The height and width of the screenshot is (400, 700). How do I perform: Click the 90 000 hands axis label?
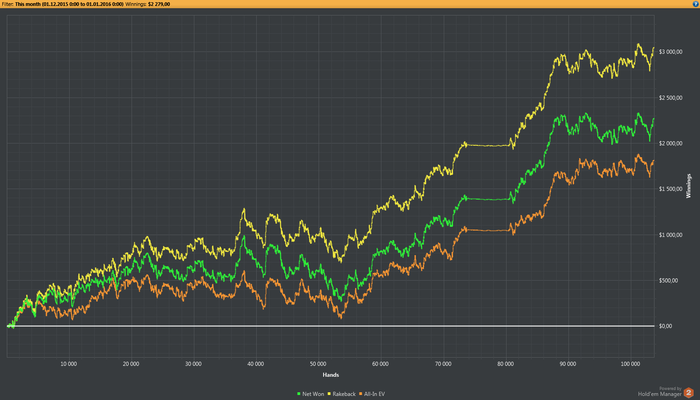point(568,364)
